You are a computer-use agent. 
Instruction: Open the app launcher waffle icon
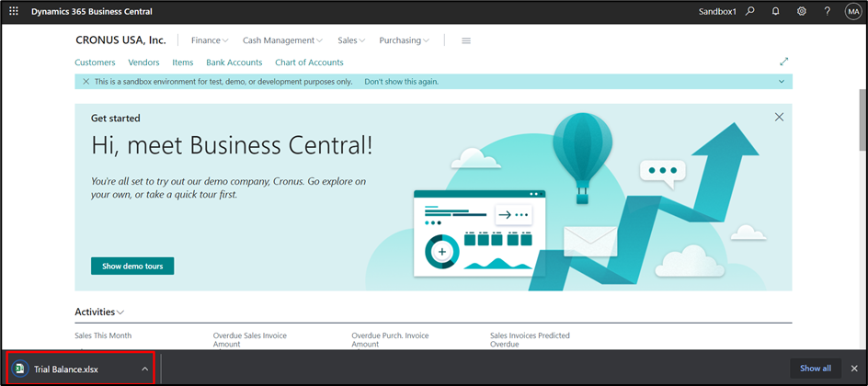(x=14, y=11)
